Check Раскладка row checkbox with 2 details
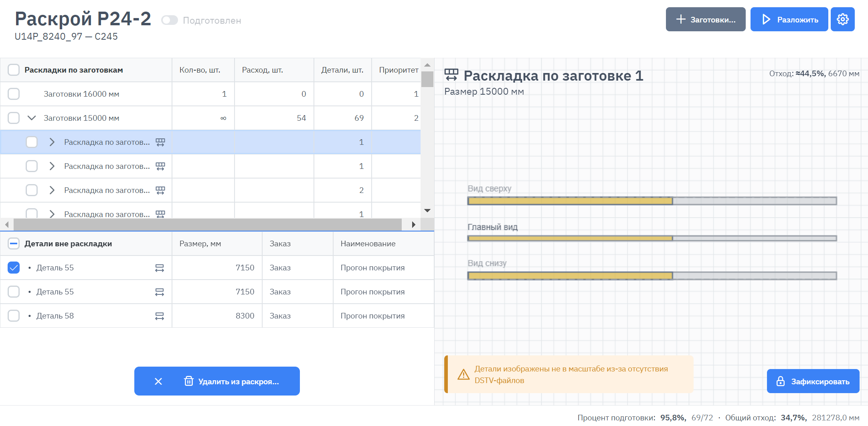The width and height of the screenshot is (868, 426). (x=32, y=190)
